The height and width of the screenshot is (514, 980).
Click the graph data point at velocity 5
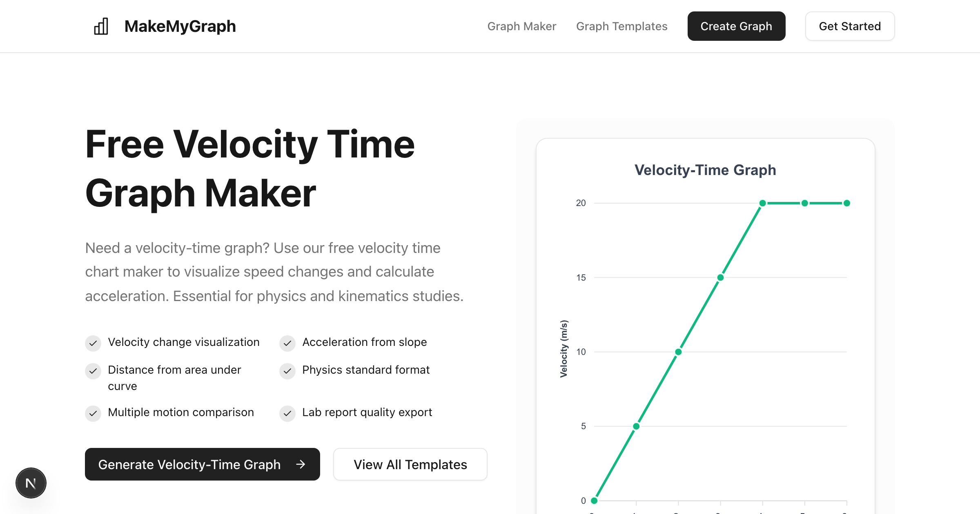tap(636, 426)
